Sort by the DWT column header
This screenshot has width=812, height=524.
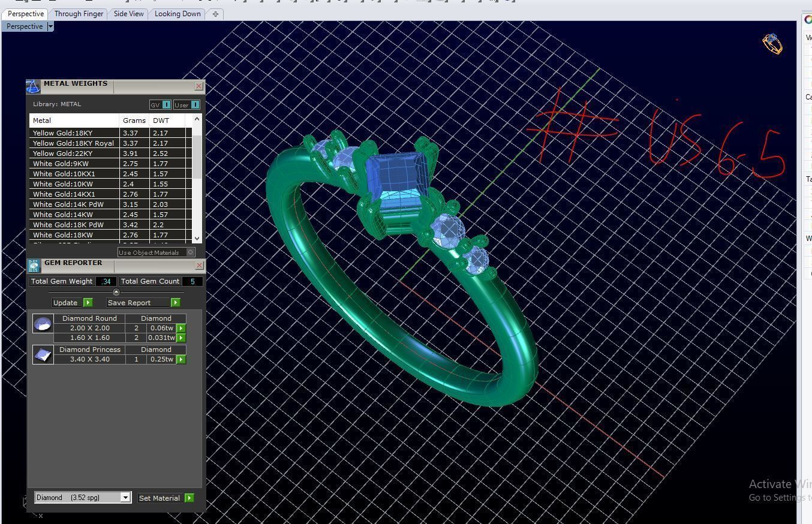(167, 121)
